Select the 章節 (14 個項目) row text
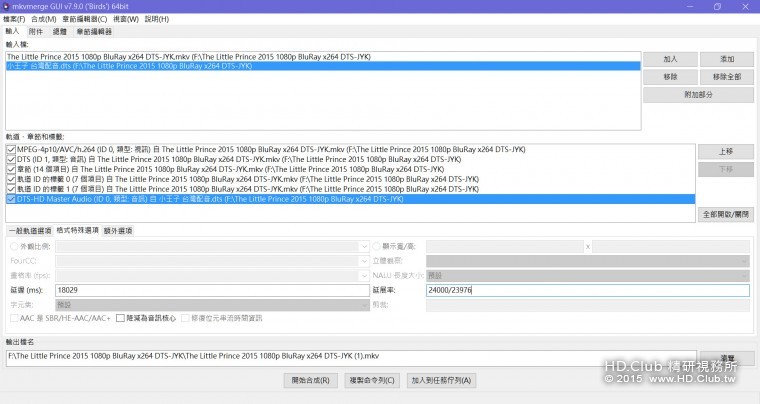This screenshot has height=404, width=760. point(230,170)
